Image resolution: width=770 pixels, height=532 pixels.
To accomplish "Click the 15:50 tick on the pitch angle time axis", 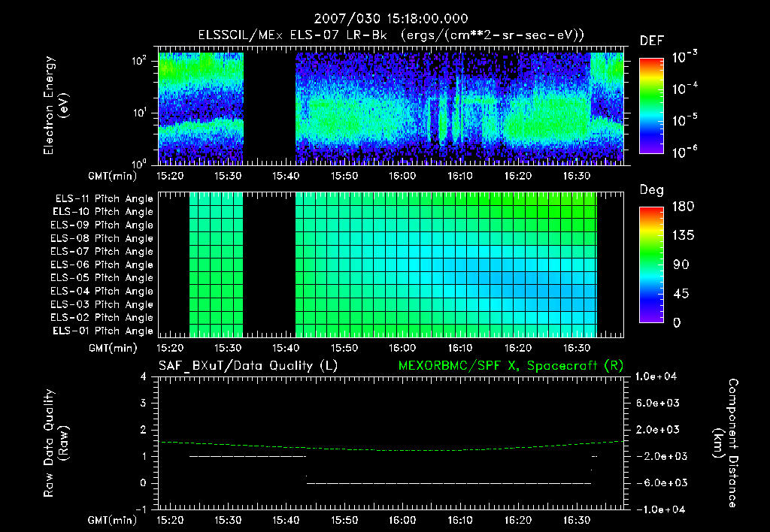I will click(x=344, y=348).
